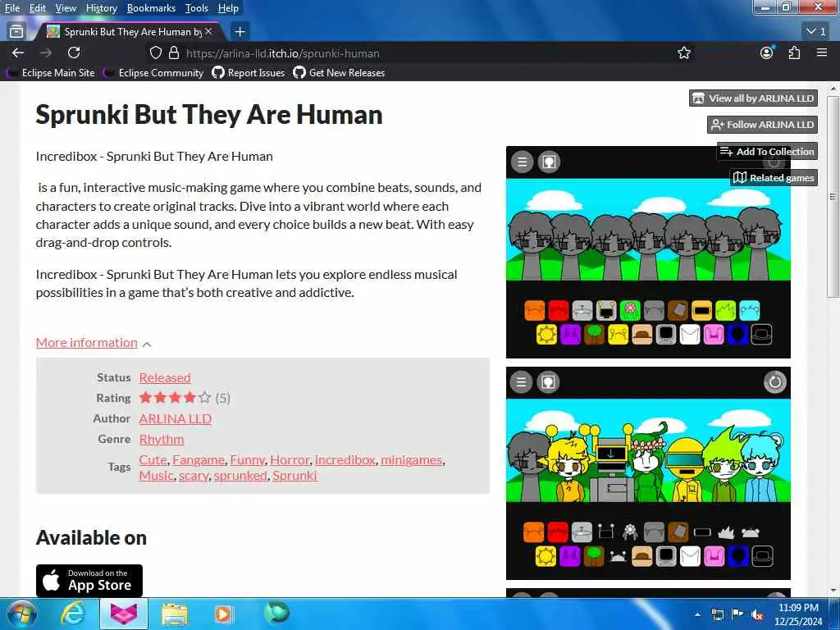Open the minigames tag
840x630 pixels.
coord(412,459)
